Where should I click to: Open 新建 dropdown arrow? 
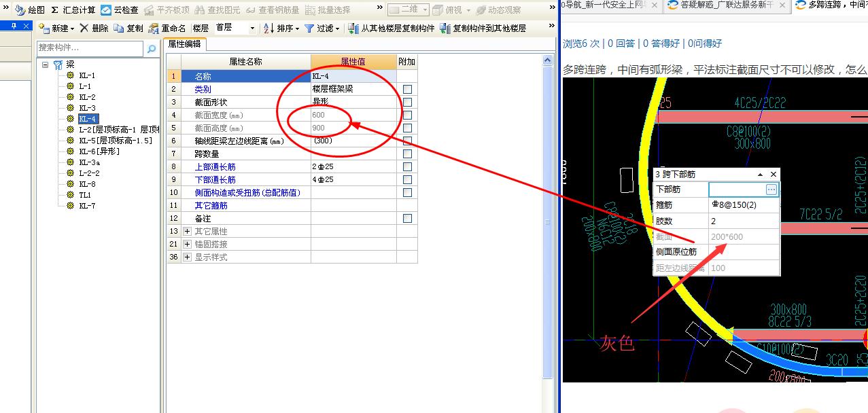click(x=73, y=29)
